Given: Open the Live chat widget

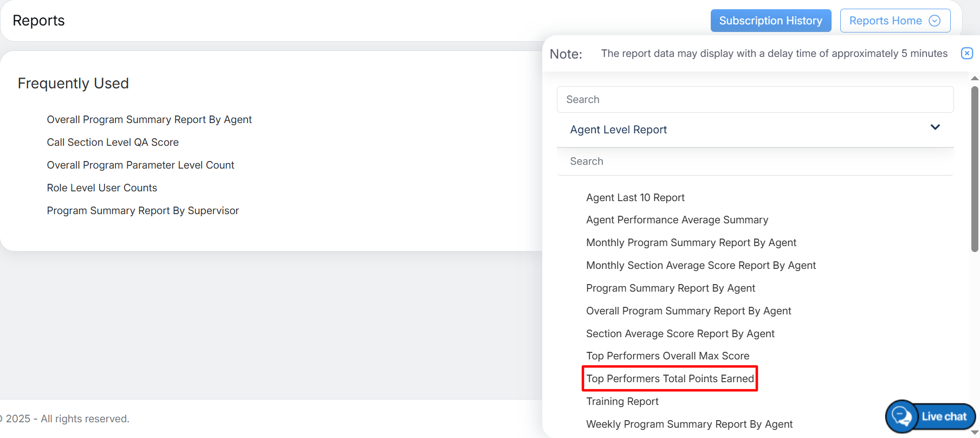Looking at the screenshot, I should click(931, 416).
